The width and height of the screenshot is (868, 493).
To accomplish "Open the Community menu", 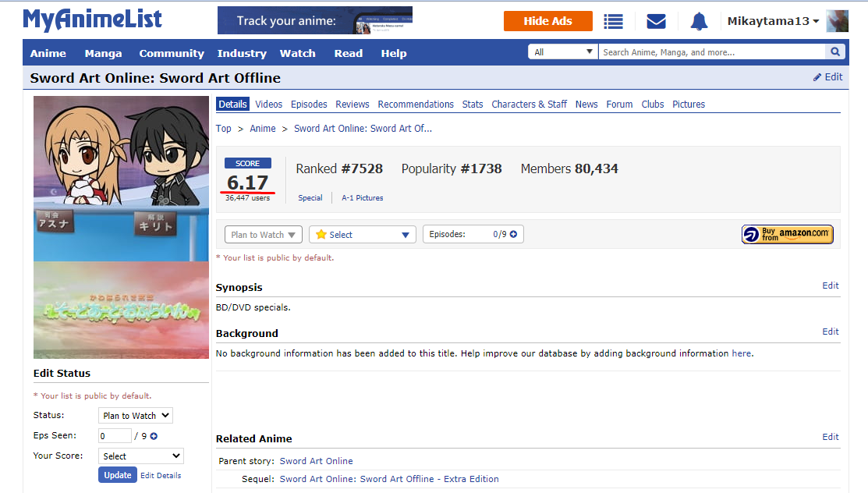I will coord(172,53).
